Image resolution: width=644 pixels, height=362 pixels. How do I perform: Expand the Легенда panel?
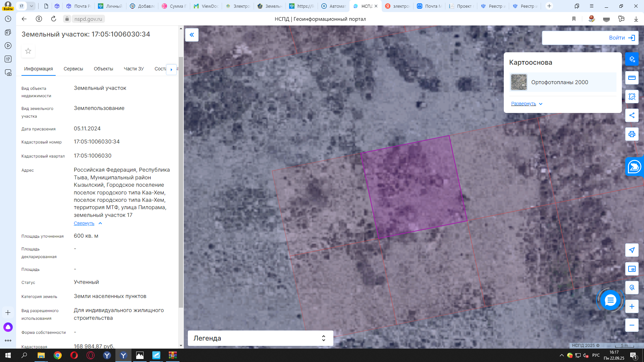coord(260,338)
